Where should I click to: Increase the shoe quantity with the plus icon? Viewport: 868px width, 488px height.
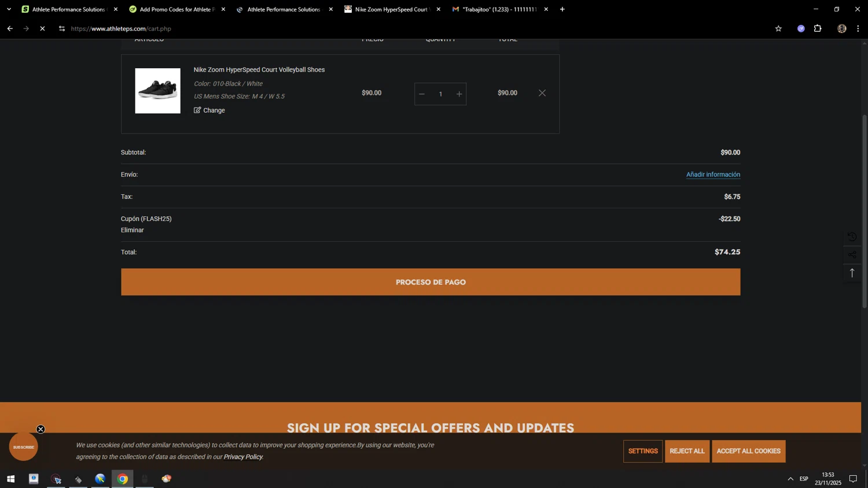459,94
